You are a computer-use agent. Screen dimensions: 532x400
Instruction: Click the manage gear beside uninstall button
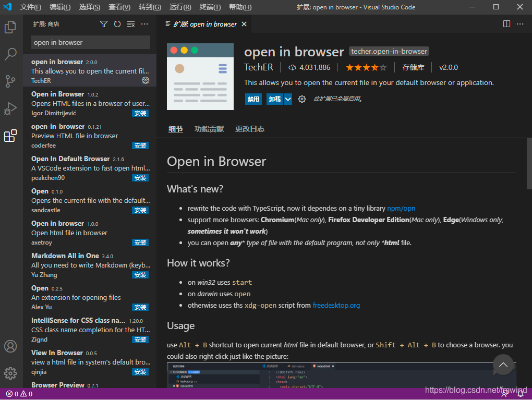(x=302, y=99)
